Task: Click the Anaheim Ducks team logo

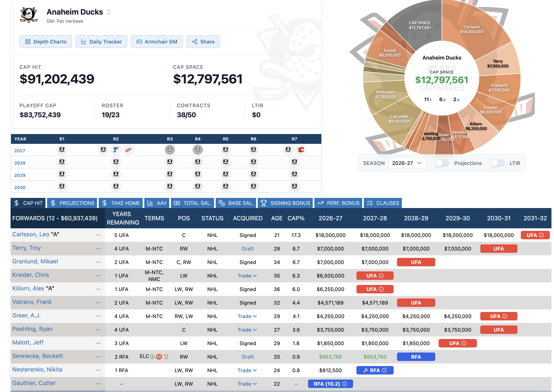Action: click(x=29, y=15)
